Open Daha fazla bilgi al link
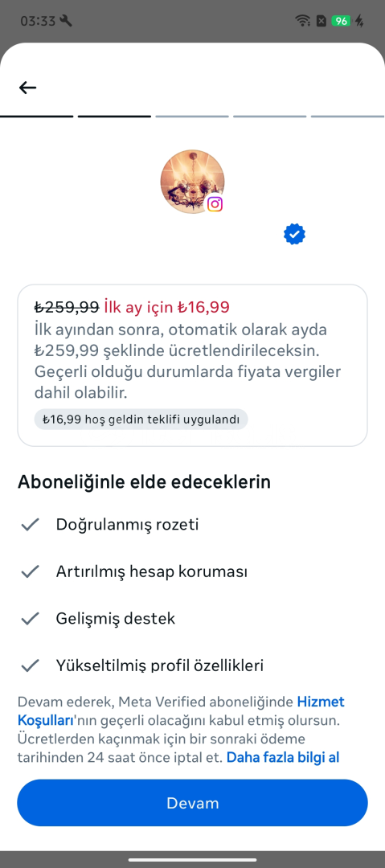Viewport: 385px width, 868px height. click(x=282, y=757)
